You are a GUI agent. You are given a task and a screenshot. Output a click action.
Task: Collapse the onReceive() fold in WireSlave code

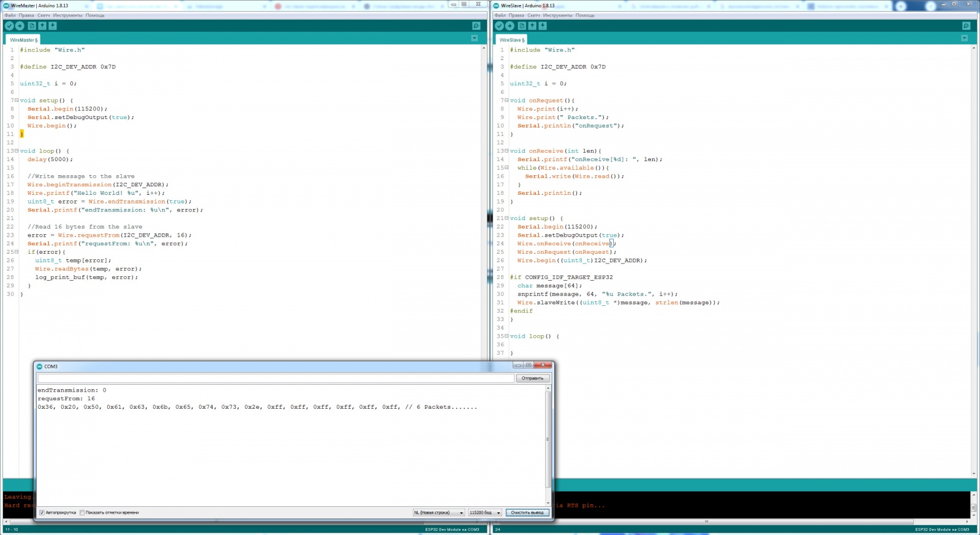click(x=507, y=151)
